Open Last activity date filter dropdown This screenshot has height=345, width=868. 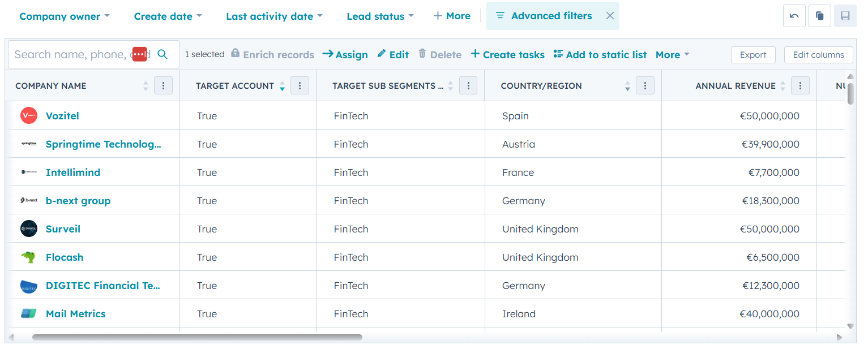click(x=274, y=16)
